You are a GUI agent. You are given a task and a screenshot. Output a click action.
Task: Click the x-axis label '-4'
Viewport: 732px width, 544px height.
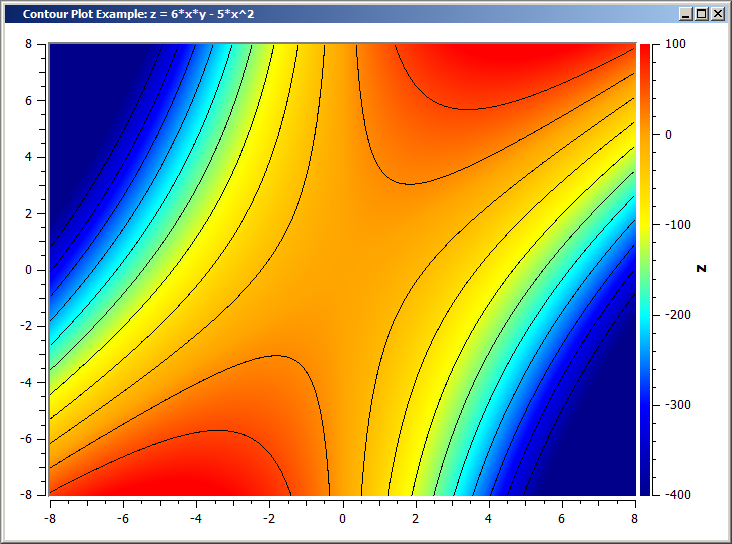pyautogui.click(x=196, y=518)
